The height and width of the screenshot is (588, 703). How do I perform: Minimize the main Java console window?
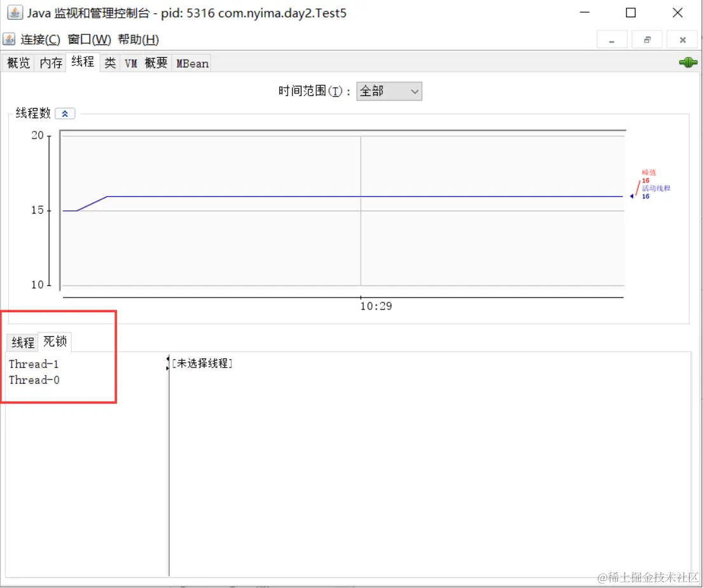[585, 13]
